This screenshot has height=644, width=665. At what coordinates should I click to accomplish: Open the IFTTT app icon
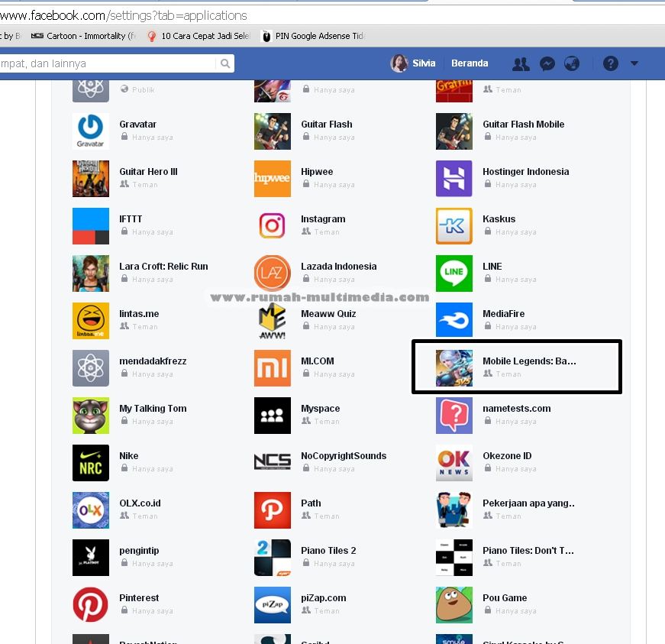(x=90, y=226)
